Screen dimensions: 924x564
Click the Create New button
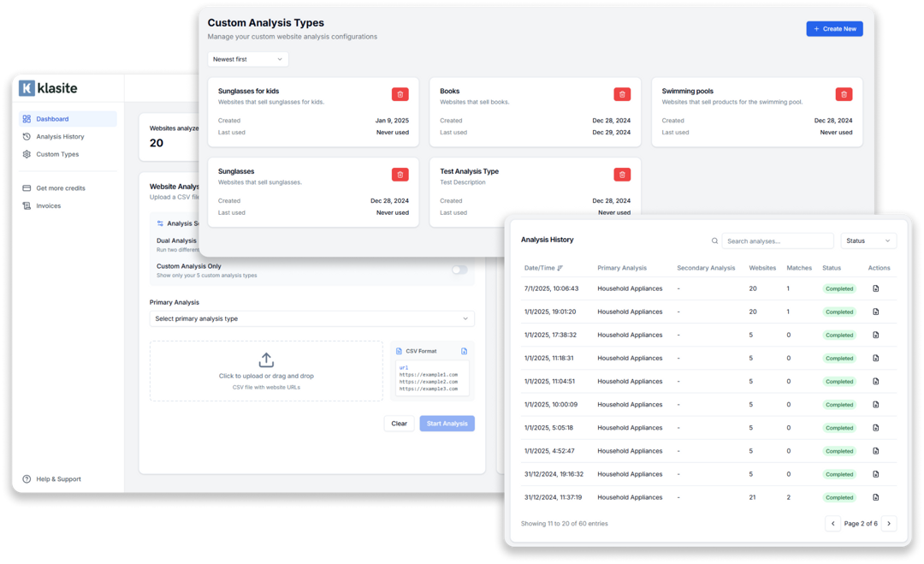834,29
